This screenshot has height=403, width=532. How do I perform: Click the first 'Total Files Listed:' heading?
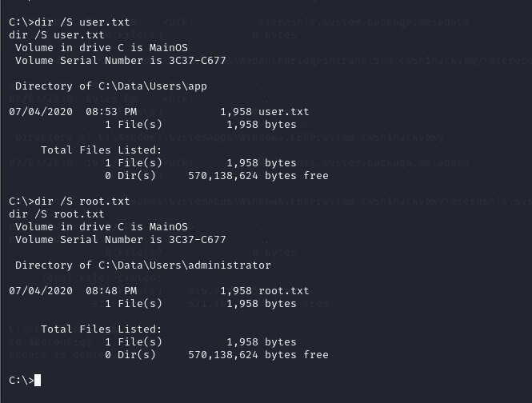pos(101,150)
